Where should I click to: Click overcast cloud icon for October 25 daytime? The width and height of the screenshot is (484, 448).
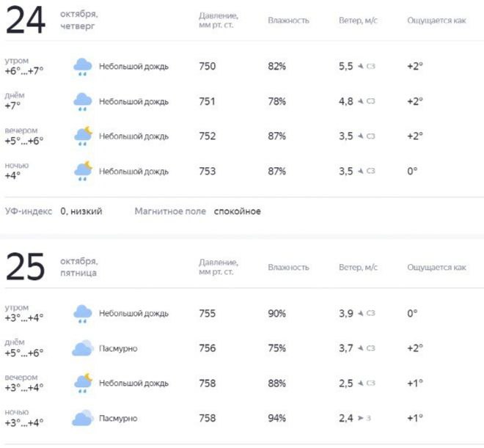(82, 348)
